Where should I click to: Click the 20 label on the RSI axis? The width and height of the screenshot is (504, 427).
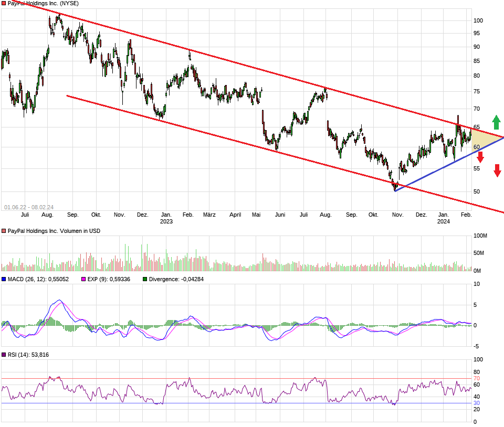[x=477, y=409]
